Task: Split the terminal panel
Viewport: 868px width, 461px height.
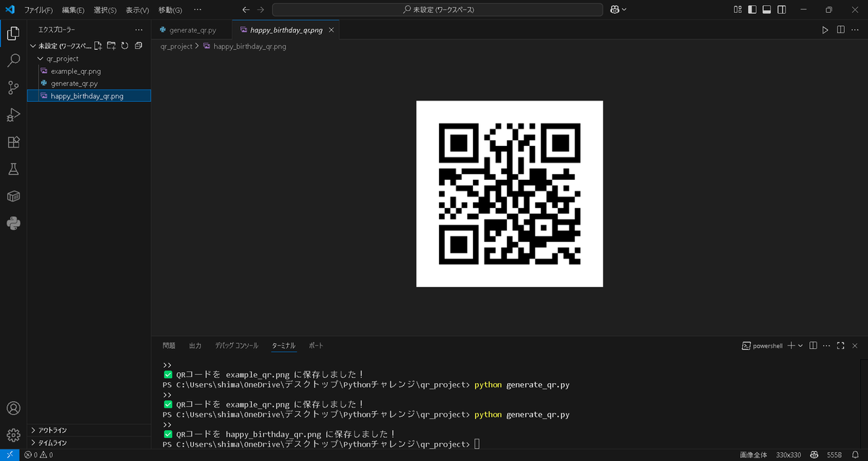Action: [x=813, y=346]
